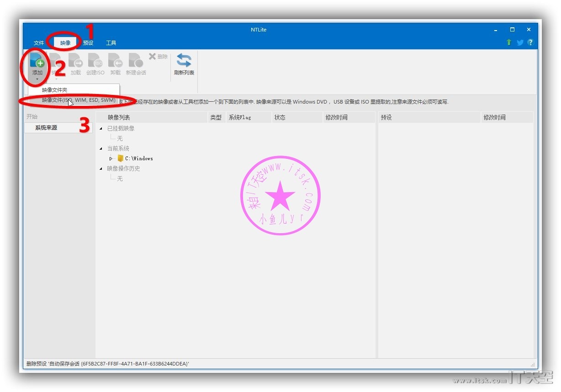Viewport: 561px width, 392px height.
Task: Collapse the 映像操作历史 tree group
Action: tap(101, 169)
